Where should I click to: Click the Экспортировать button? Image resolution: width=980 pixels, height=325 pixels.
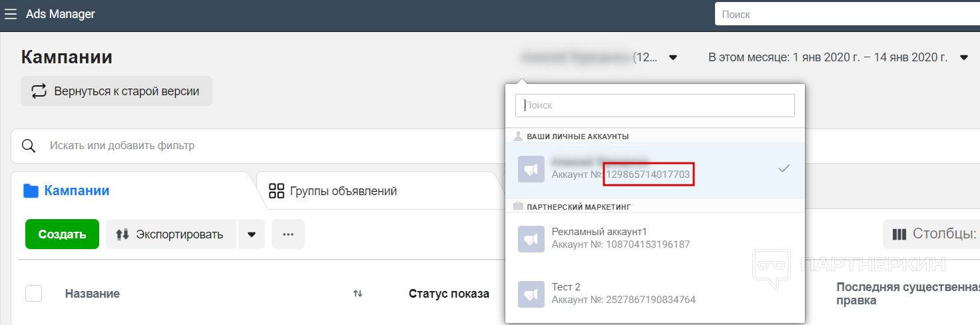[171, 234]
